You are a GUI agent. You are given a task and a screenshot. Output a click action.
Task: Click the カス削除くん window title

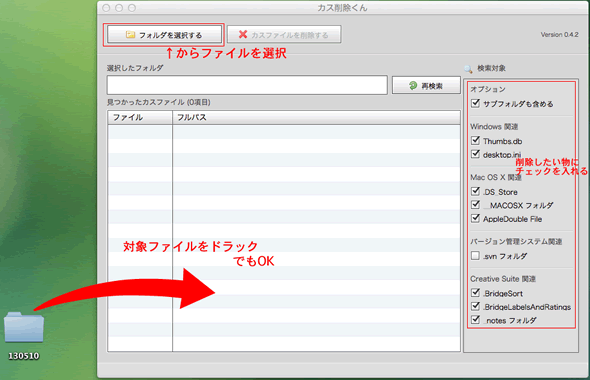[342, 8]
